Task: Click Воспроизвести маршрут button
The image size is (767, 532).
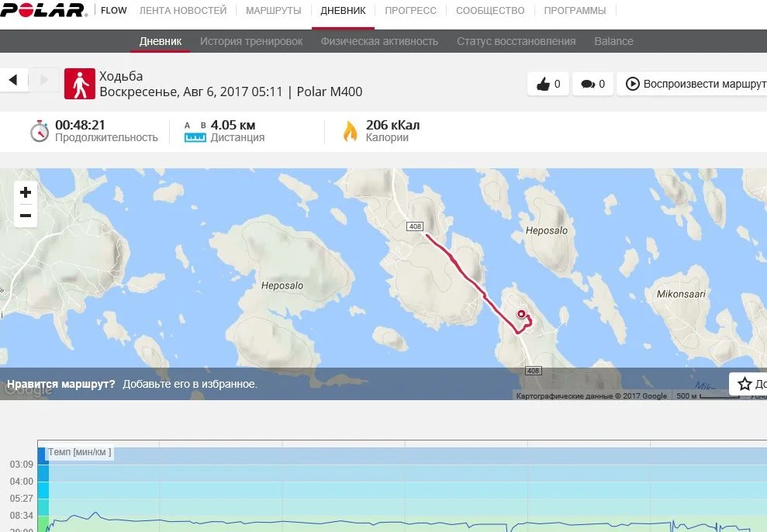Action: coord(692,84)
